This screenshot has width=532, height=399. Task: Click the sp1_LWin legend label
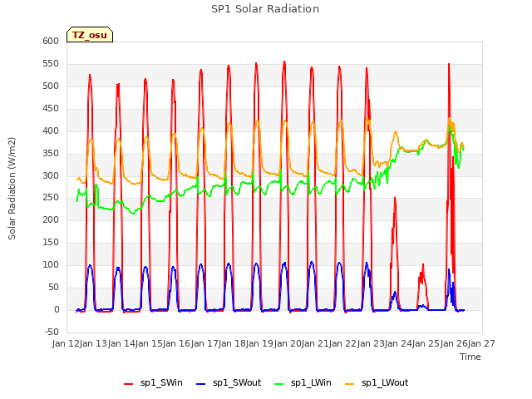click(311, 382)
